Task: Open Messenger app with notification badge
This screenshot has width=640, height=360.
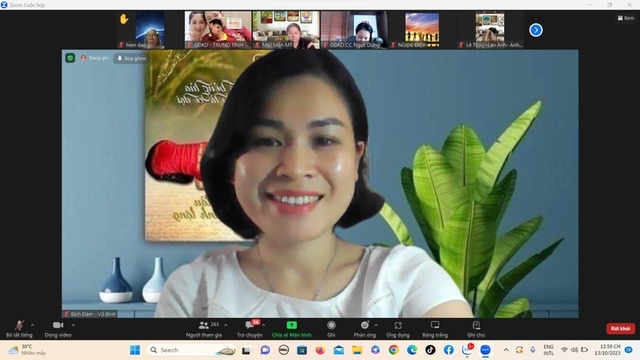Action: (x=467, y=350)
